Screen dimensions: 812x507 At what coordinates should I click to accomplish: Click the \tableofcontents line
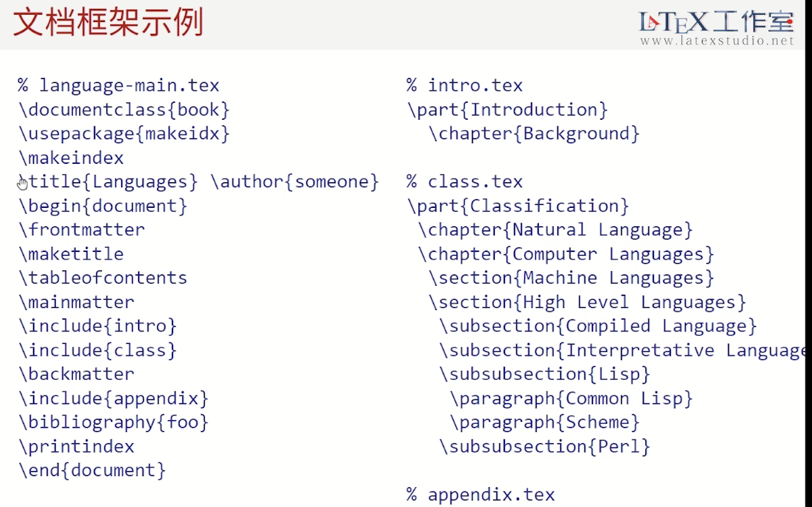pos(103,278)
